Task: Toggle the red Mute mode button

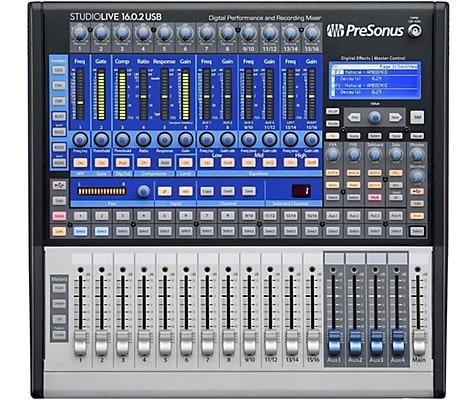Action: 59,216
